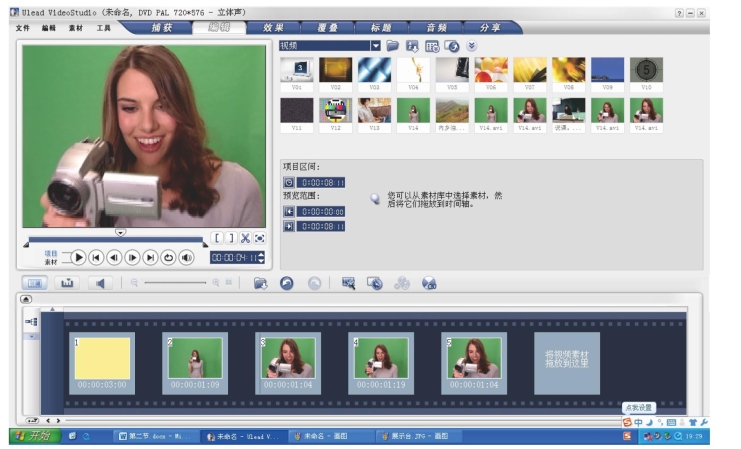Enable repeat playback loop icon
The image size is (741, 449).
tap(168, 258)
